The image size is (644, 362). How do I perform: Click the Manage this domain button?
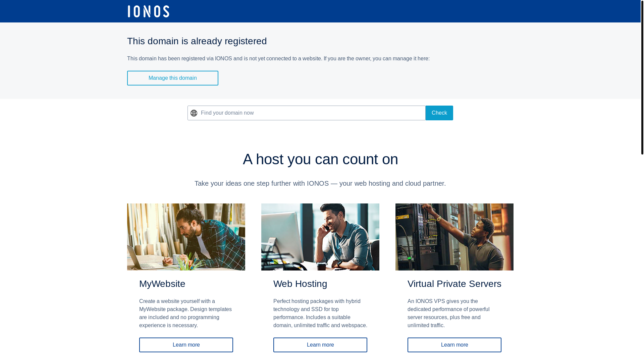click(x=172, y=78)
